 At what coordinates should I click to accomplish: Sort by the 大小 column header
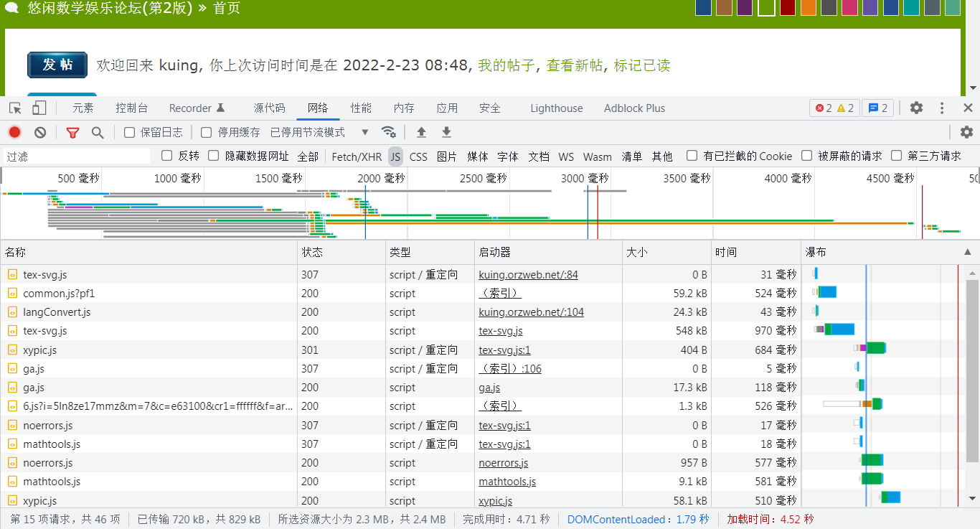click(x=666, y=252)
